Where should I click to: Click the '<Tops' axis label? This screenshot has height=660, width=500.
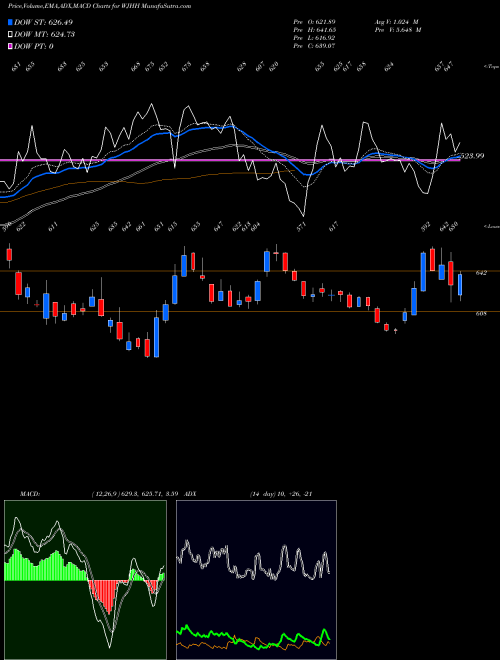[491, 67]
